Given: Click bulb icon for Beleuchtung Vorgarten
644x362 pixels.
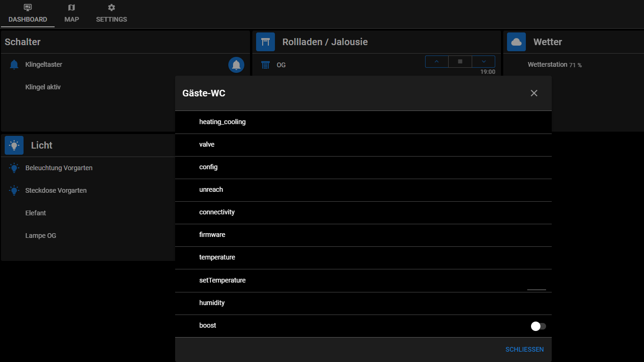Looking at the screenshot, I should 14,168.
